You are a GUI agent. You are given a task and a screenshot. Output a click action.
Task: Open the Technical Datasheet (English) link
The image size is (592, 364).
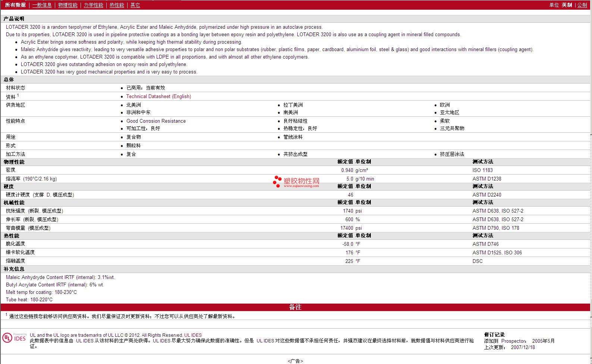coord(159,97)
